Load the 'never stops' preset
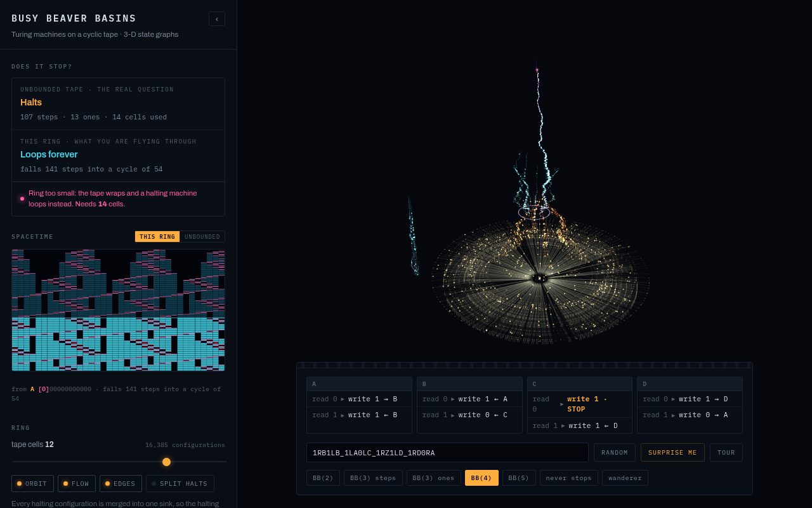 [x=569, y=478]
